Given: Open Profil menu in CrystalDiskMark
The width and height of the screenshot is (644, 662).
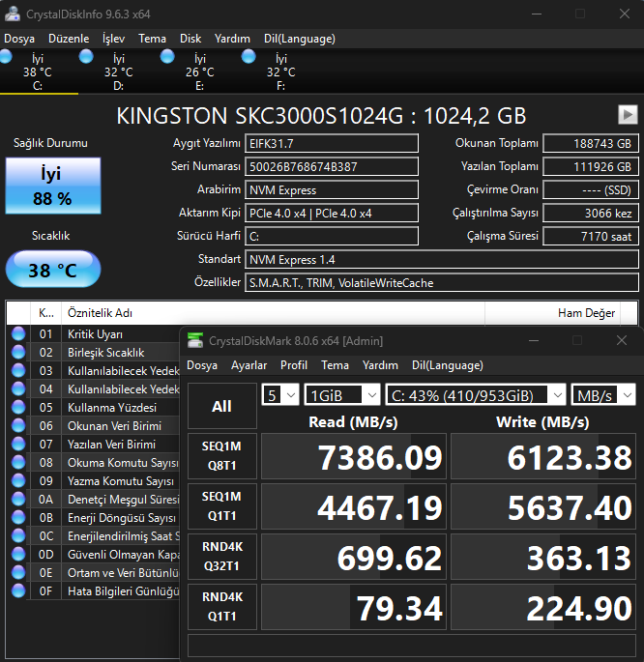Looking at the screenshot, I should tap(294, 365).
